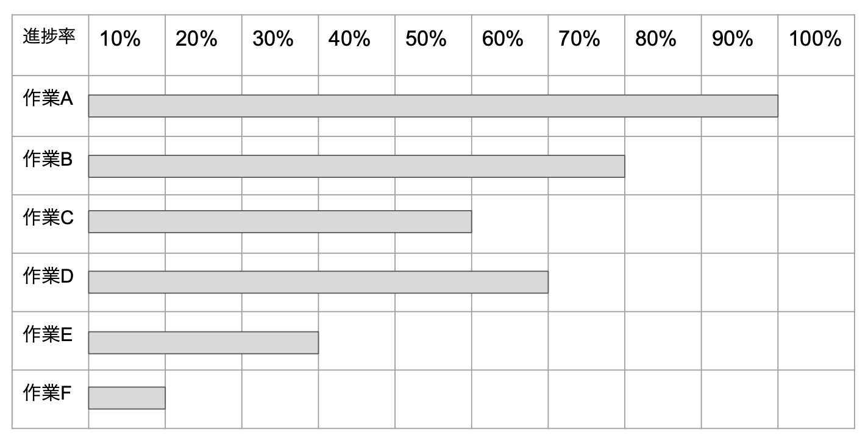
Task: Click the 作業E progress bar
Action: click(203, 342)
